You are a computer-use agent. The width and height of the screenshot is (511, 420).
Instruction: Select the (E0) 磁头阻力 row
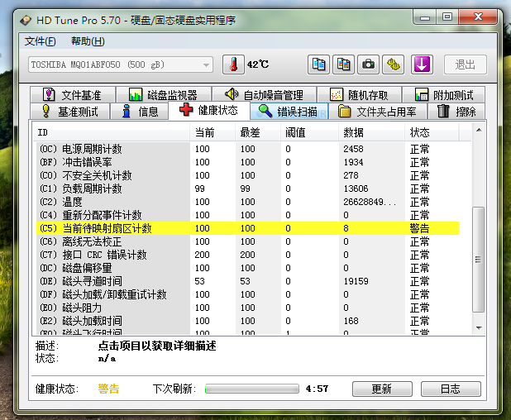248,308
